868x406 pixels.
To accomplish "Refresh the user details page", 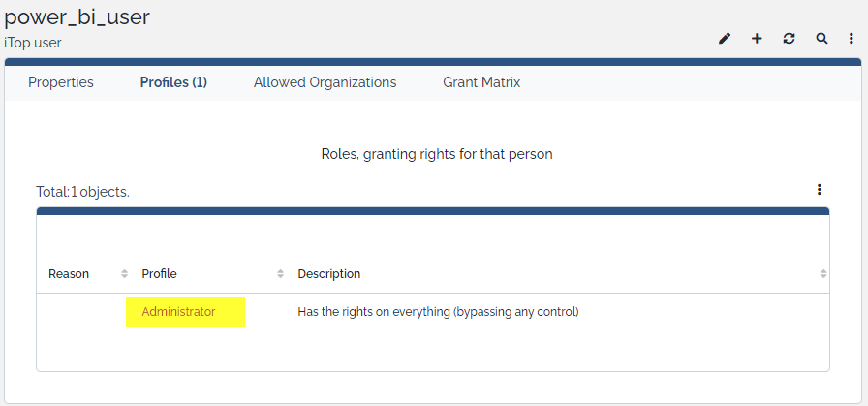I will coord(790,39).
